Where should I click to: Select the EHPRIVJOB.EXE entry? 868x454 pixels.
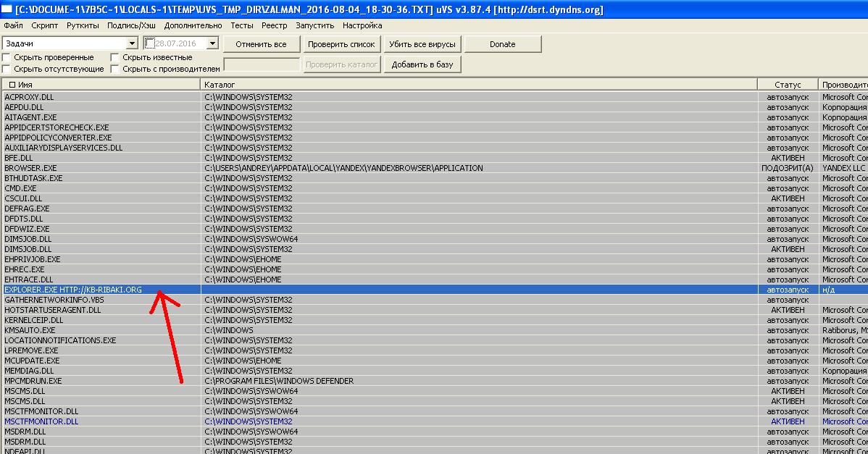coord(32,259)
